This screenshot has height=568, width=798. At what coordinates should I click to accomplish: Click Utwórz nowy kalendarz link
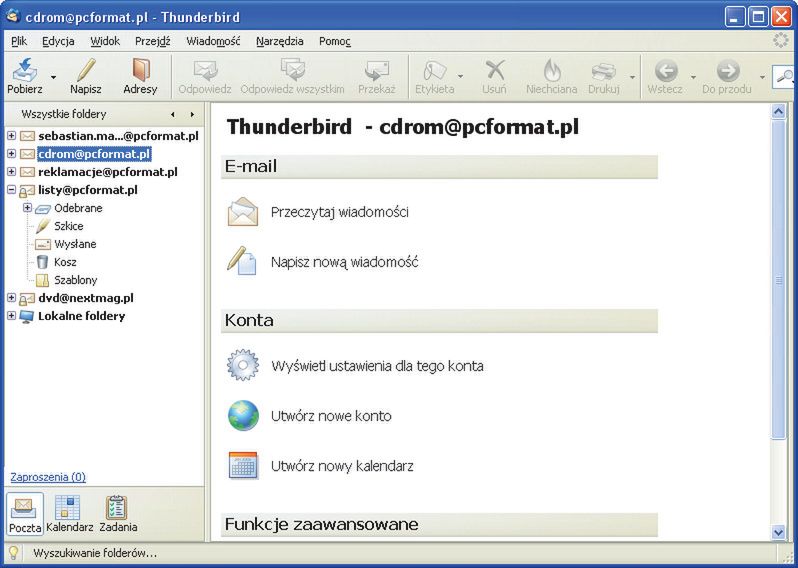coord(342,466)
